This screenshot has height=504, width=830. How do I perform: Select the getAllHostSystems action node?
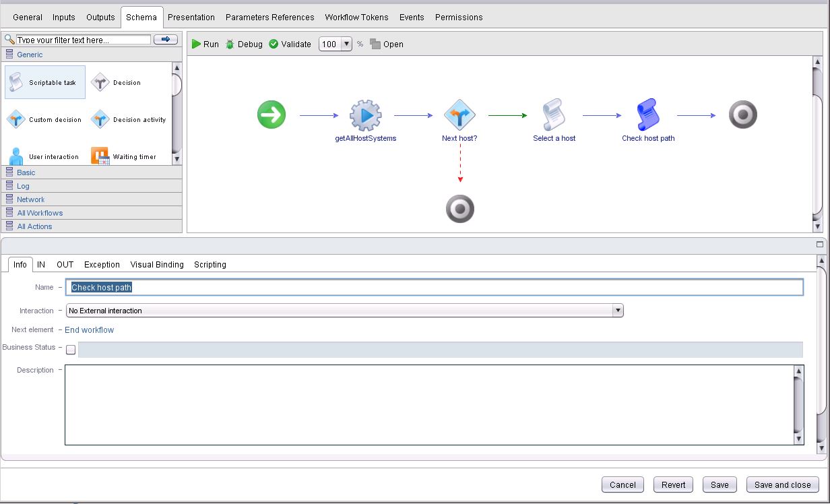point(365,116)
